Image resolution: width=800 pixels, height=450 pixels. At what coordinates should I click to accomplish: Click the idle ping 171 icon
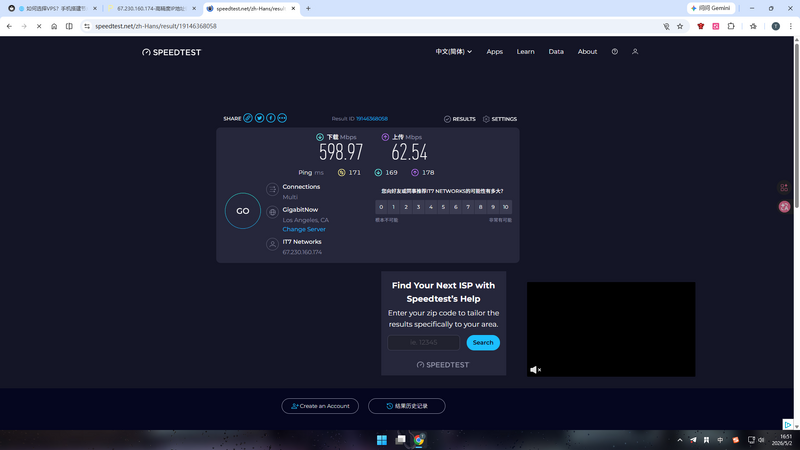(x=341, y=172)
